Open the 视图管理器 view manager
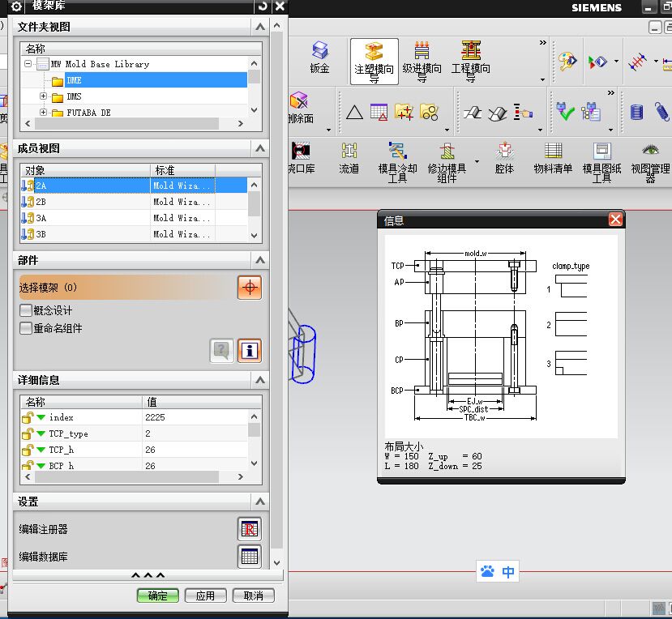The image size is (672, 619). click(650, 162)
